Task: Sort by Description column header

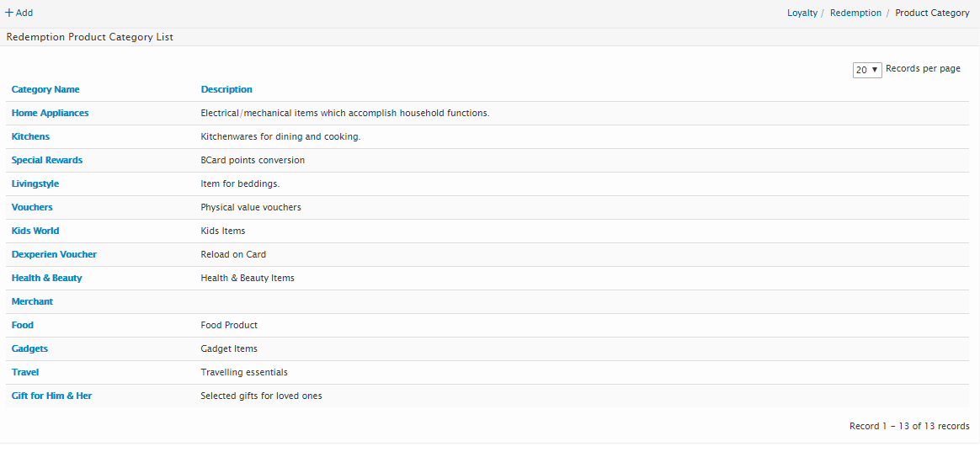Action: pos(226,89)
